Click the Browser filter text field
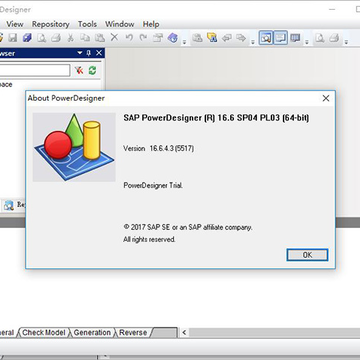This screenshot has height=360, width=360. (x=34, y=70)
